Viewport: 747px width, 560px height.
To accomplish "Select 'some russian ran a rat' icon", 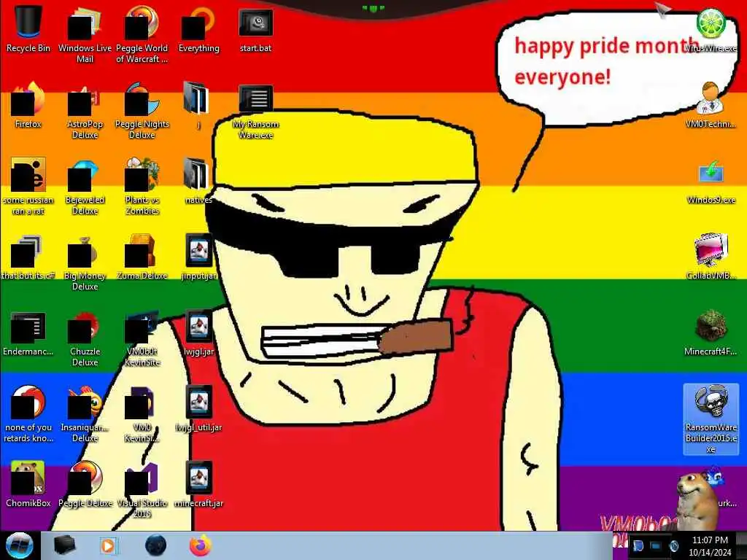I will coord(28,187).
